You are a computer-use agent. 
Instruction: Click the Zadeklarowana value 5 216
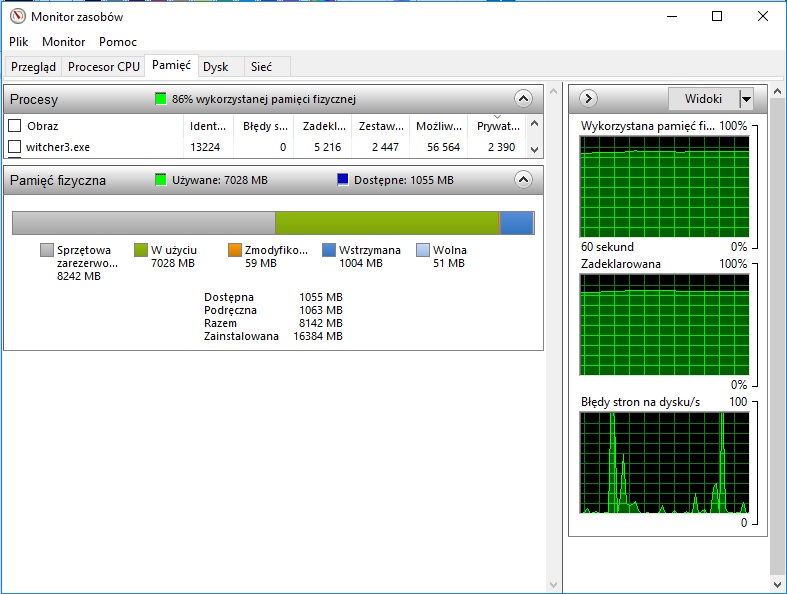click(x=327, y=147)
